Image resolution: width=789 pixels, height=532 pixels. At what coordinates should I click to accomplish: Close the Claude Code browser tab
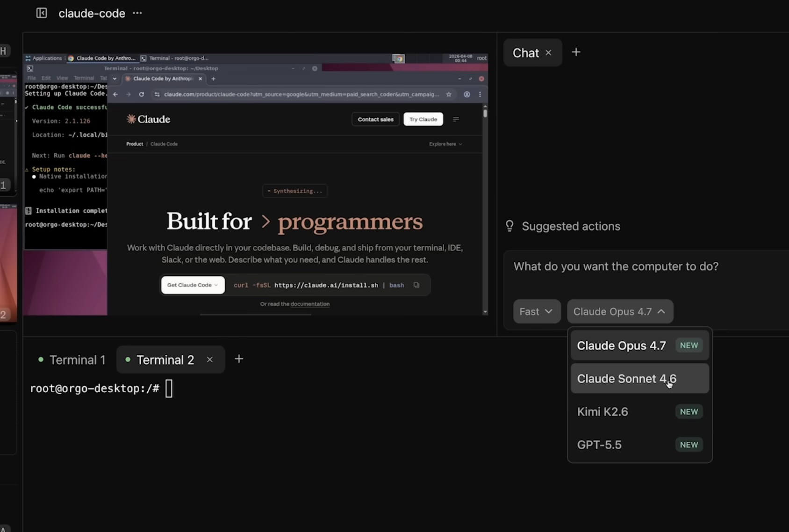tap(201, 79)
